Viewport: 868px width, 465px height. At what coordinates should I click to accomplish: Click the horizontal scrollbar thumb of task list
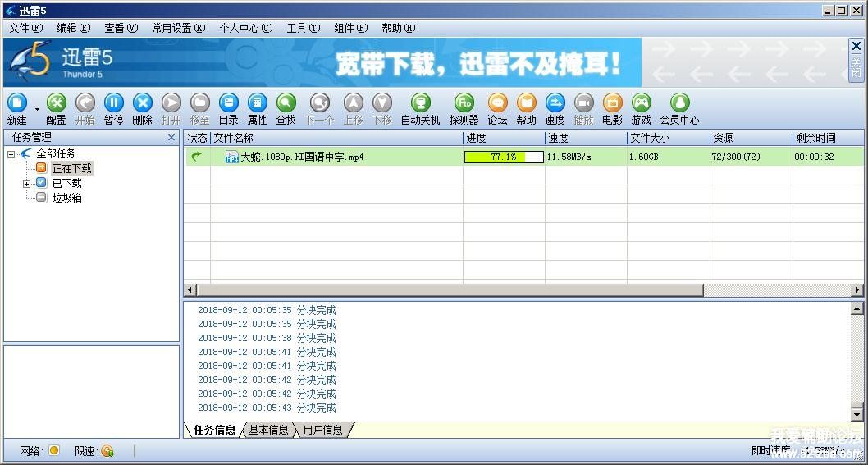450,289
